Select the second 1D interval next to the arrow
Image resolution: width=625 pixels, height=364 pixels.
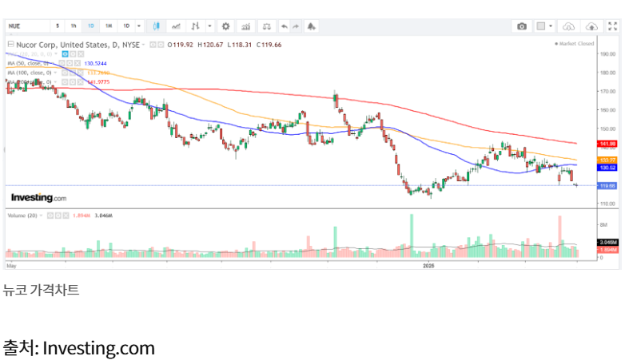click(126, 26)
